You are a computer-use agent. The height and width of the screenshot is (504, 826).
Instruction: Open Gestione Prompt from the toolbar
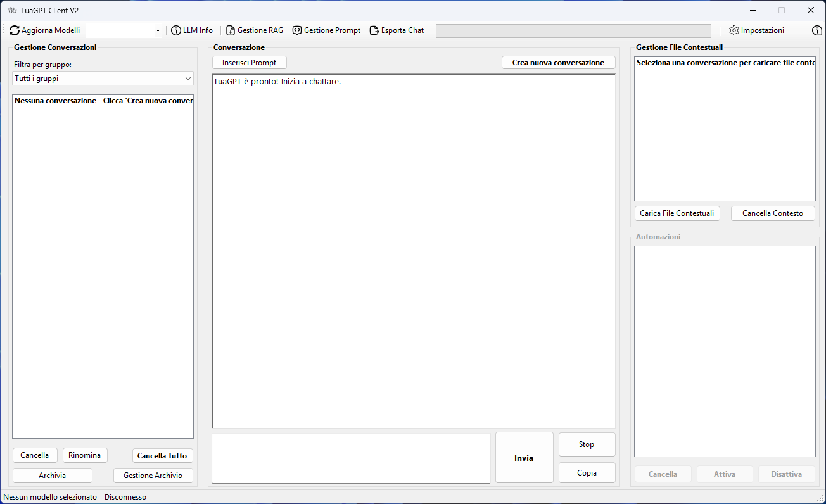(x=326, y=30)
